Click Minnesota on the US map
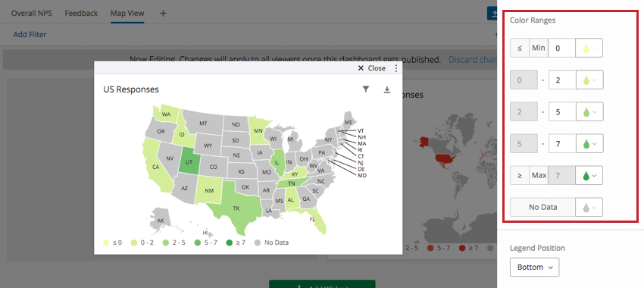This screenshot has height=288, width=644. pos(258,130)
